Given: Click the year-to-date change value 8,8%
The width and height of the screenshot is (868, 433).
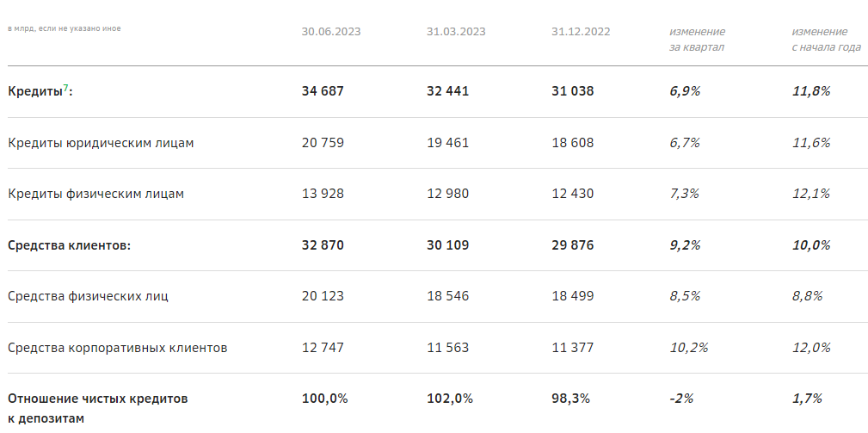Looking at the screenshot, I should click(x=807, y=296).
